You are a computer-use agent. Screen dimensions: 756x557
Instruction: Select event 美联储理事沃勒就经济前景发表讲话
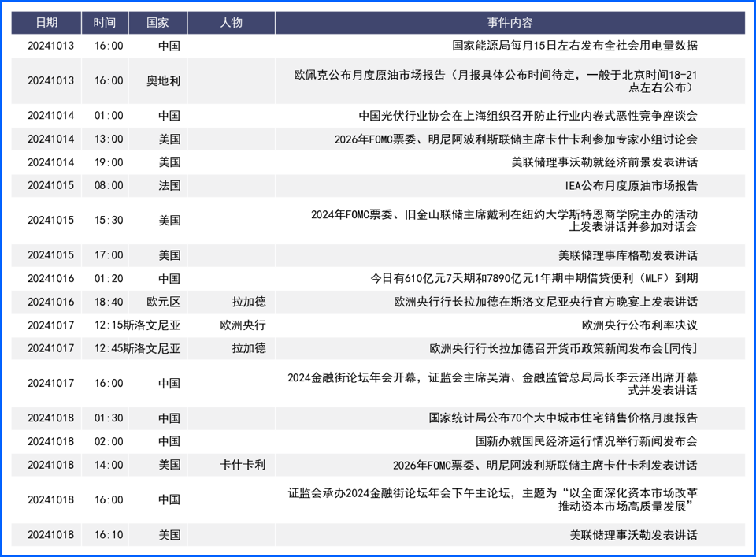click(x=604, y=162)
